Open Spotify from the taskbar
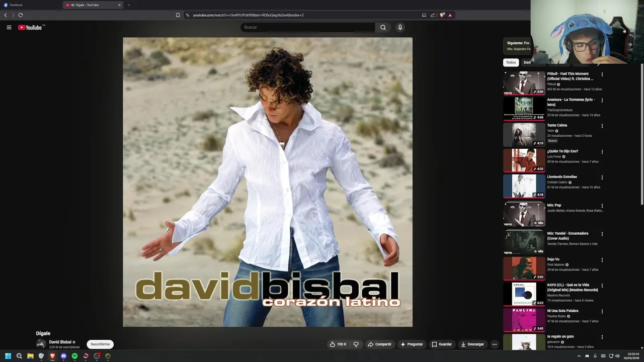Viewport: 644px width, 362px height. pos(74,356)
